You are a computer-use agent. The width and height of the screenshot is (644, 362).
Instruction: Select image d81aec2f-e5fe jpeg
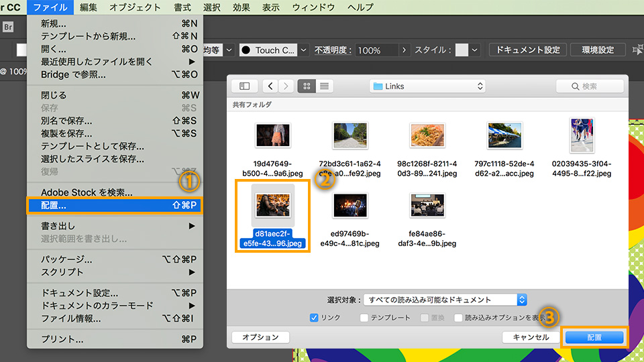tap(273, 205)
